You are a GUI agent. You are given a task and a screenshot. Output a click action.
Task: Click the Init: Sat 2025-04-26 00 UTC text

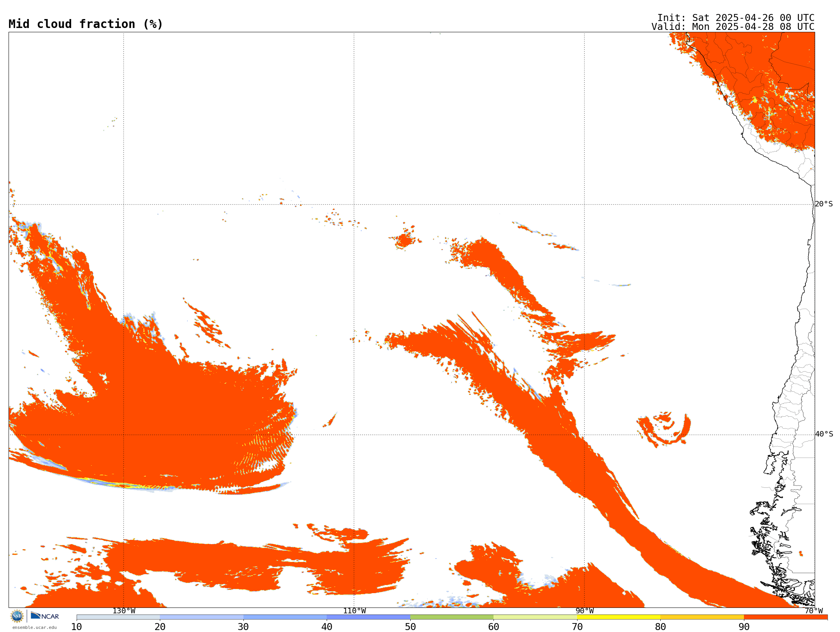coord(736,18)
